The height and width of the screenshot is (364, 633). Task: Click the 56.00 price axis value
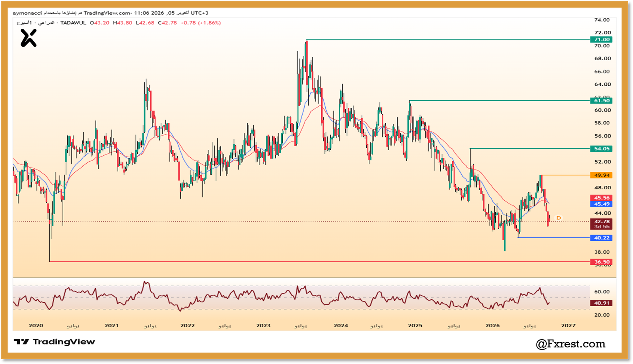(603, 136)
